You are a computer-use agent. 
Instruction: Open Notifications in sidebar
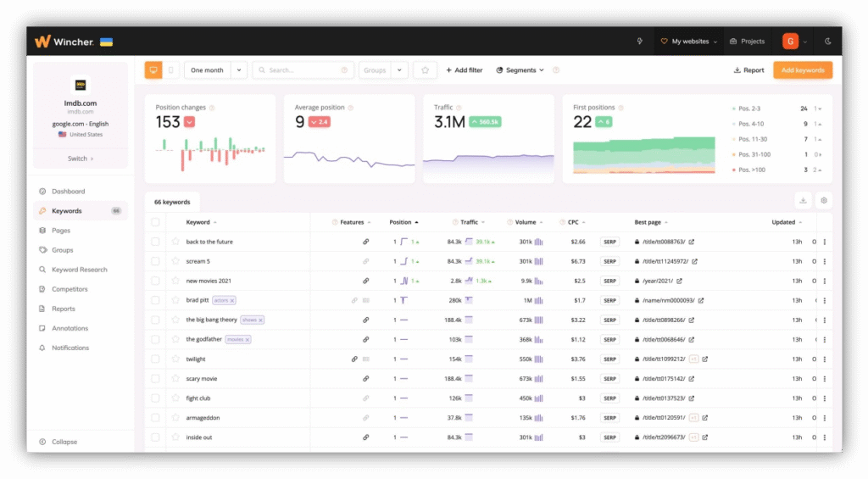coord(70,348)
